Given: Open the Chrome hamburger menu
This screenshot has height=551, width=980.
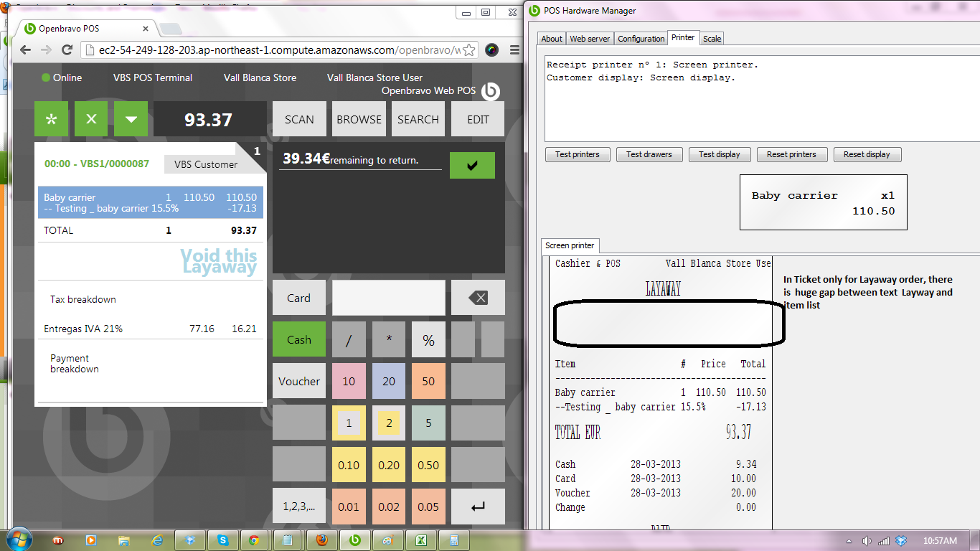Looking at the screenshot, I should tap(514, 50).
